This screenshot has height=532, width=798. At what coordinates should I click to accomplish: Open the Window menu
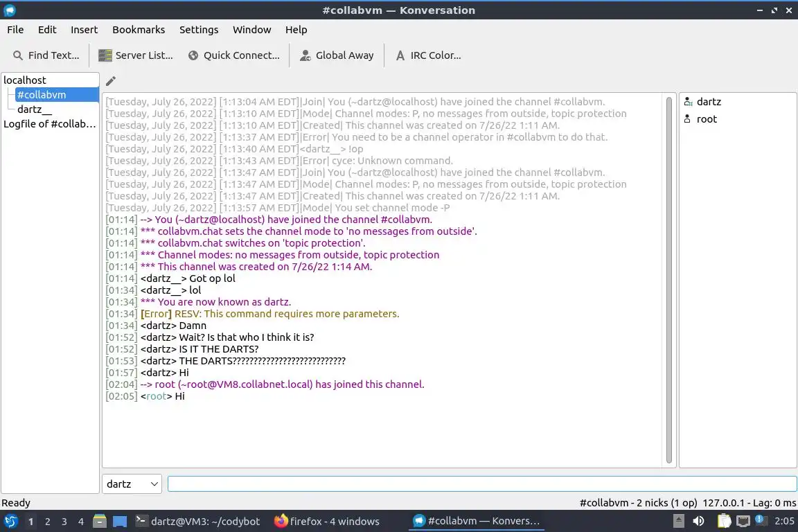point(252,30)
